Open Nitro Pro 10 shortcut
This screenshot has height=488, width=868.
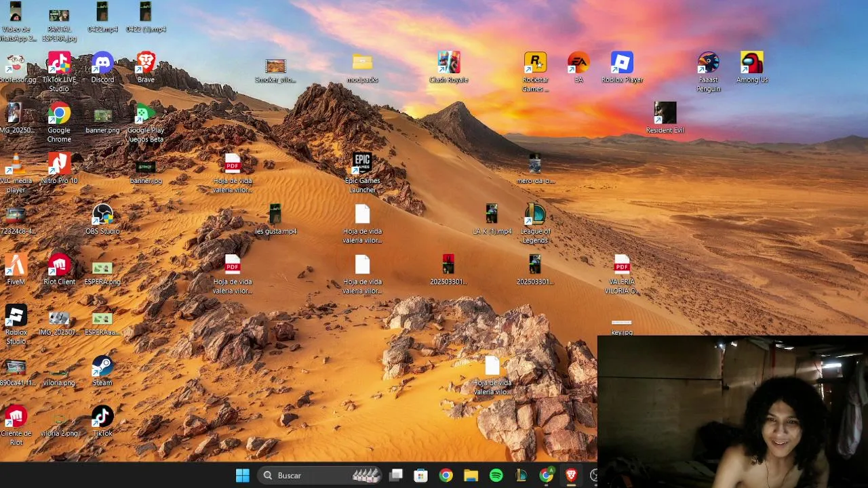pos(59,169)
